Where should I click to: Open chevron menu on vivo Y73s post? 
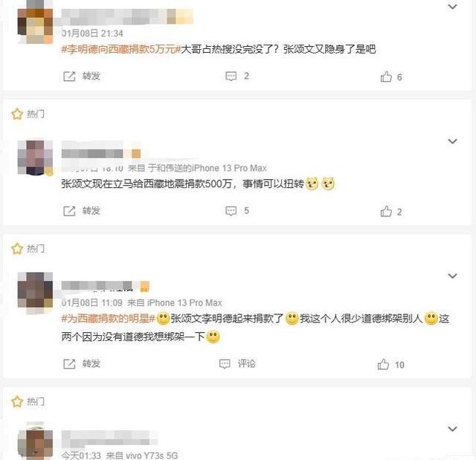point(452,429)
